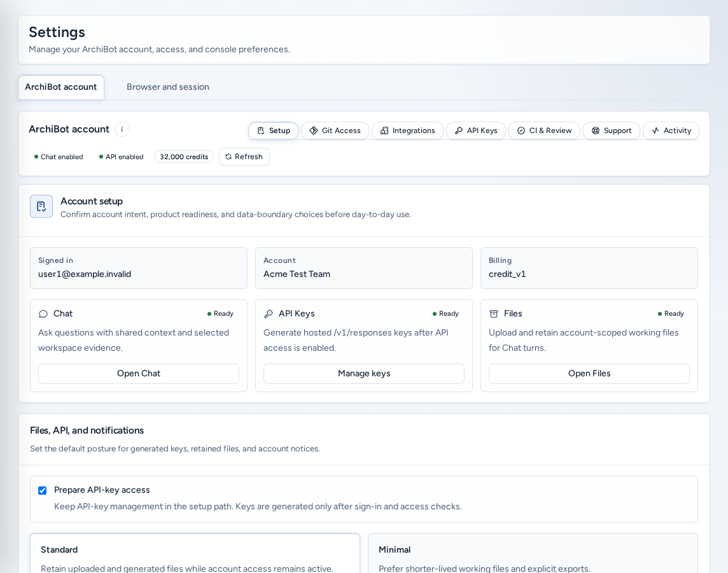
Task: Open the Integrations section
Action: 407,131
